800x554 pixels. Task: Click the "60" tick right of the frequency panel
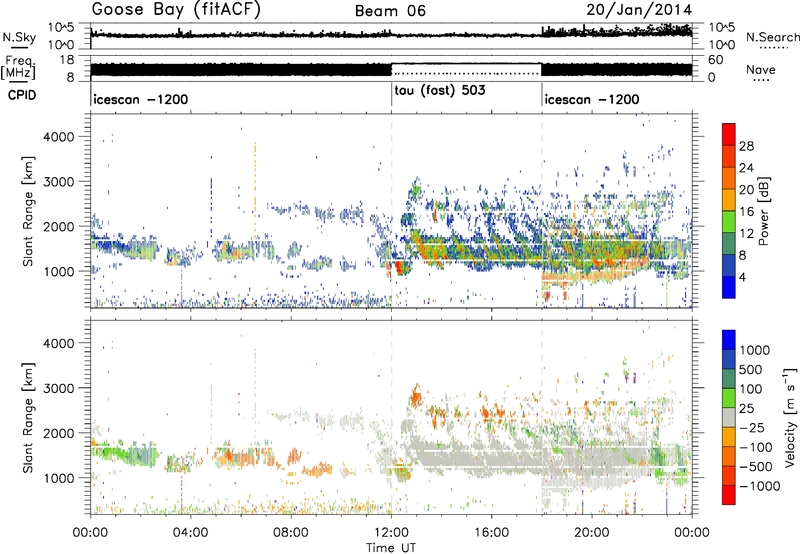(x=716, y=60)
